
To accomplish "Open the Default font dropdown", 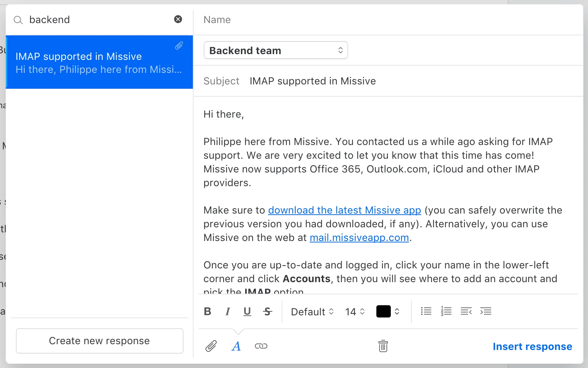I will (312, 312).
